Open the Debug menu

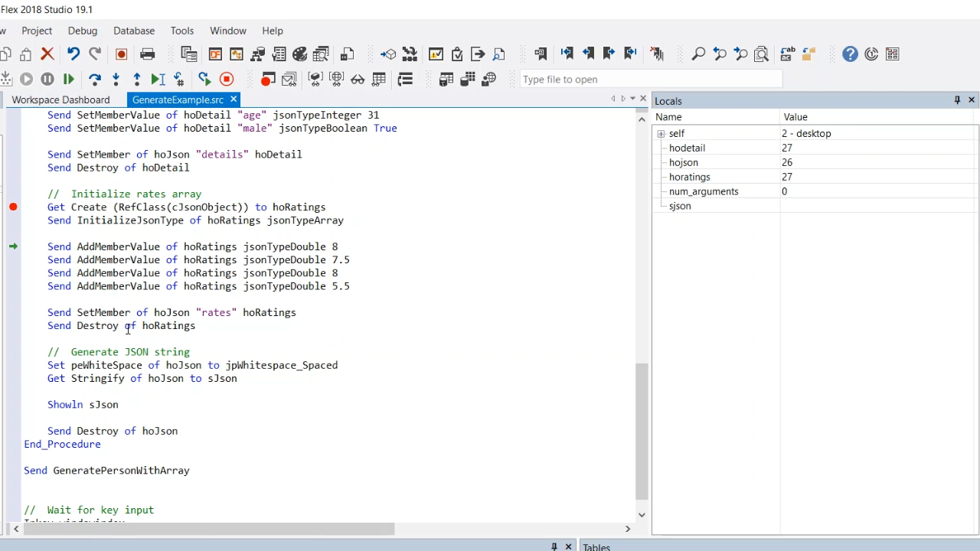click(x=83, y=31)
